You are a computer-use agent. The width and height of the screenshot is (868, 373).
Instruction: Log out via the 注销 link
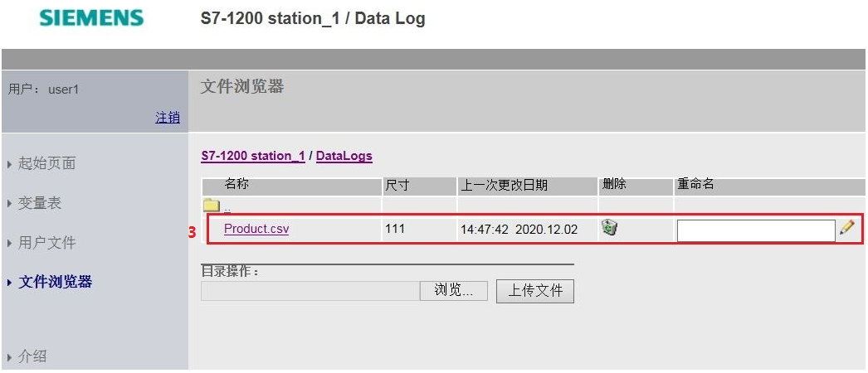tap(168, 118)
